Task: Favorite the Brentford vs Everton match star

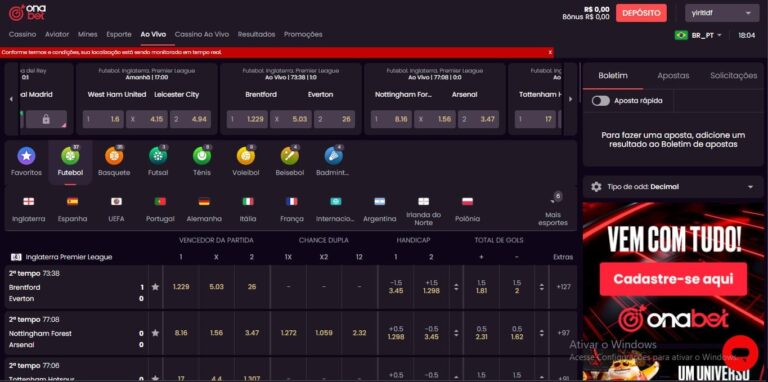Action: click(x=155, y=287)
